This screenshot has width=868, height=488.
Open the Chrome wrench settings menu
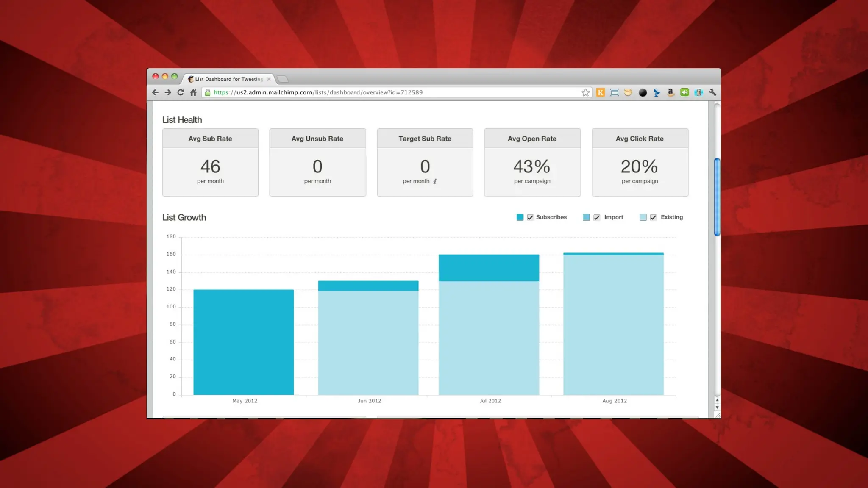[712, 92]
